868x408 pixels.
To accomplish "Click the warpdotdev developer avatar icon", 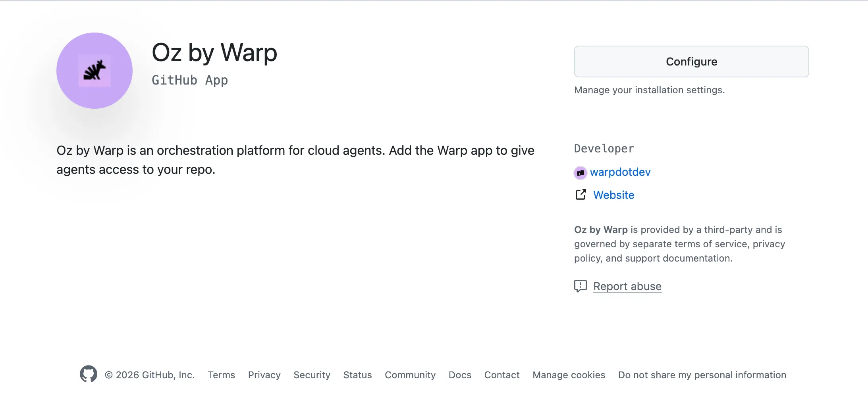I will (x=580, y=172).
